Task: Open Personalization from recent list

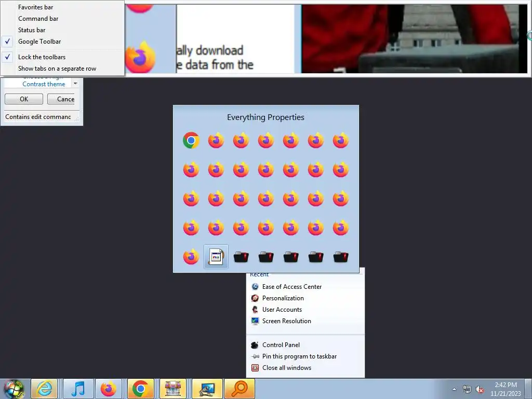Action: [x=305, y=298]
